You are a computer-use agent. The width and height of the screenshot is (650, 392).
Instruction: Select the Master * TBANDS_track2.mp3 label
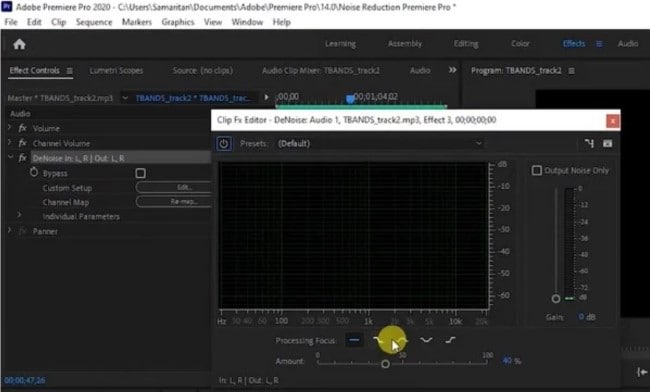tap(60, 98)
